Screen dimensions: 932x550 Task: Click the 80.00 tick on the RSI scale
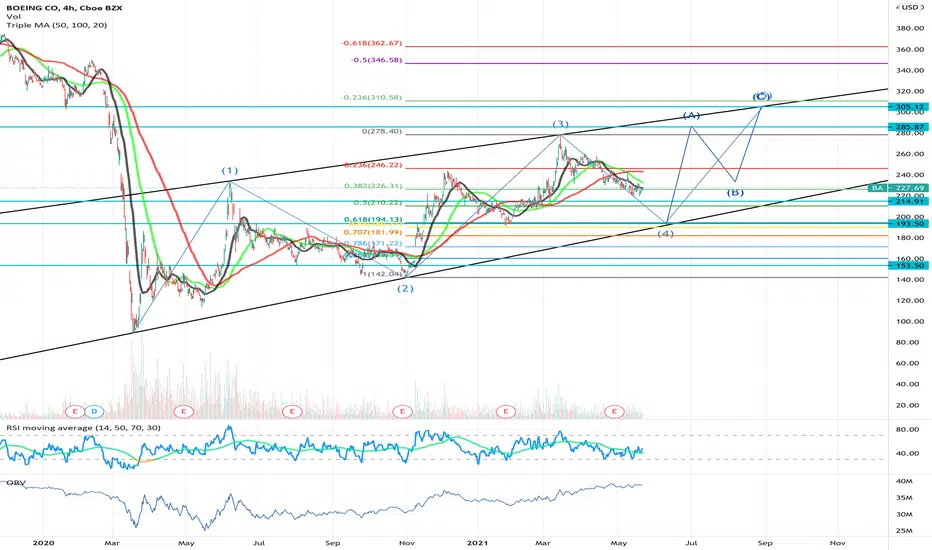pos(907,429)
